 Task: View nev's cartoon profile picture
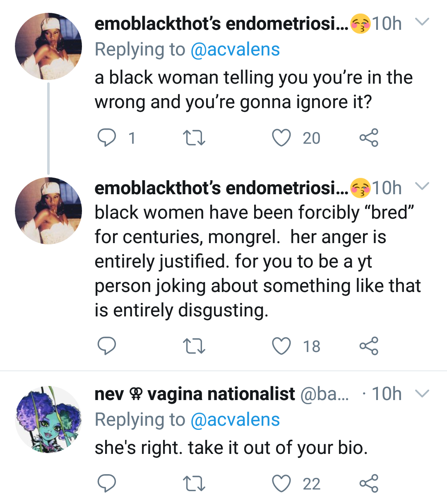pyautogui.click(x=48, y=419)
